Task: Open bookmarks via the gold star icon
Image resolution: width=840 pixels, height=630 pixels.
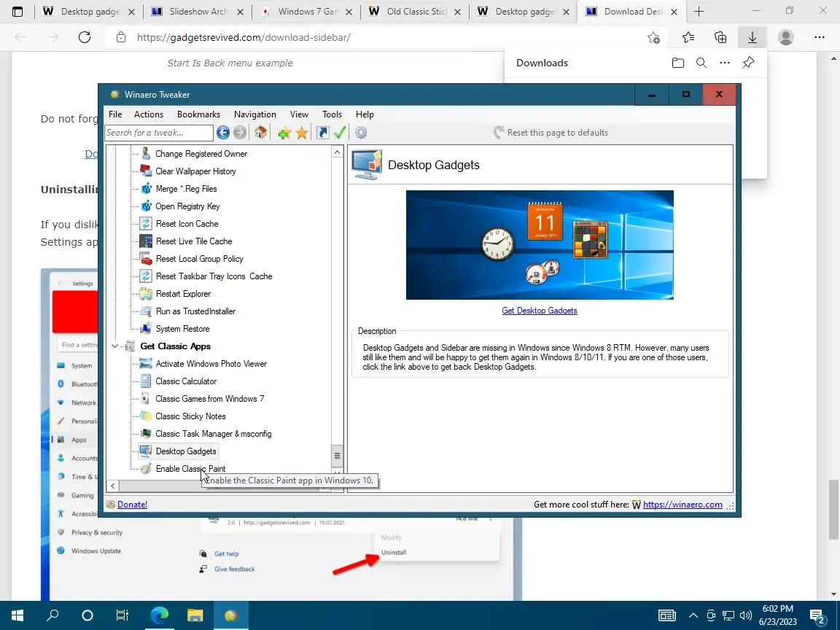Action: pyautogui.click(x=302, y=132)
